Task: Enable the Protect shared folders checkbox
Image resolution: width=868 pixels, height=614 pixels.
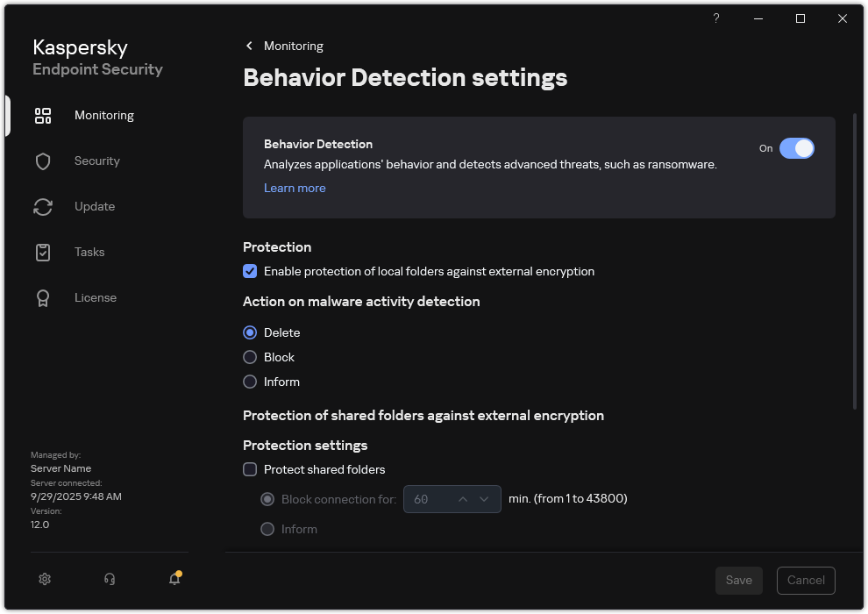Action: coord(250,469)
